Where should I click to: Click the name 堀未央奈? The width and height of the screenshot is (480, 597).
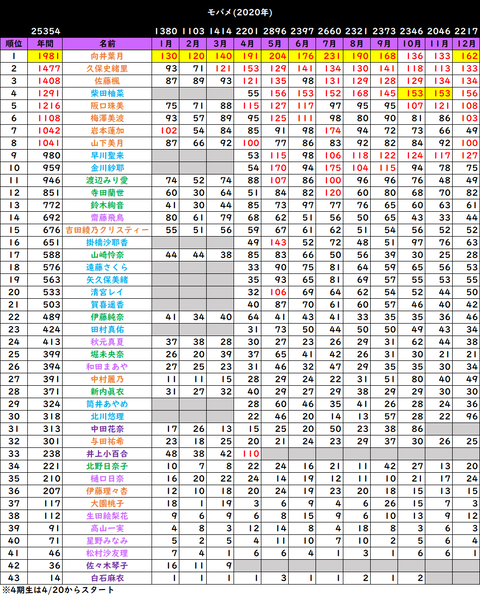[107, 354]
